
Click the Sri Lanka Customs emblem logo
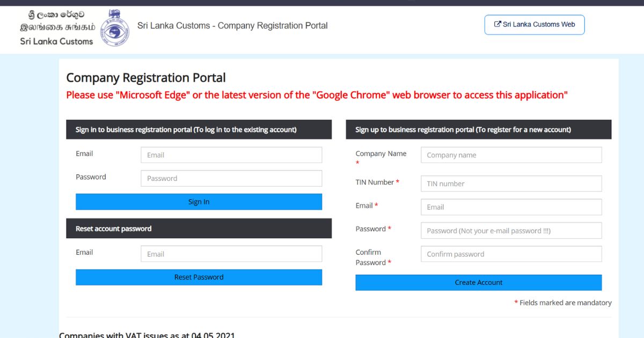pos(115,27)
